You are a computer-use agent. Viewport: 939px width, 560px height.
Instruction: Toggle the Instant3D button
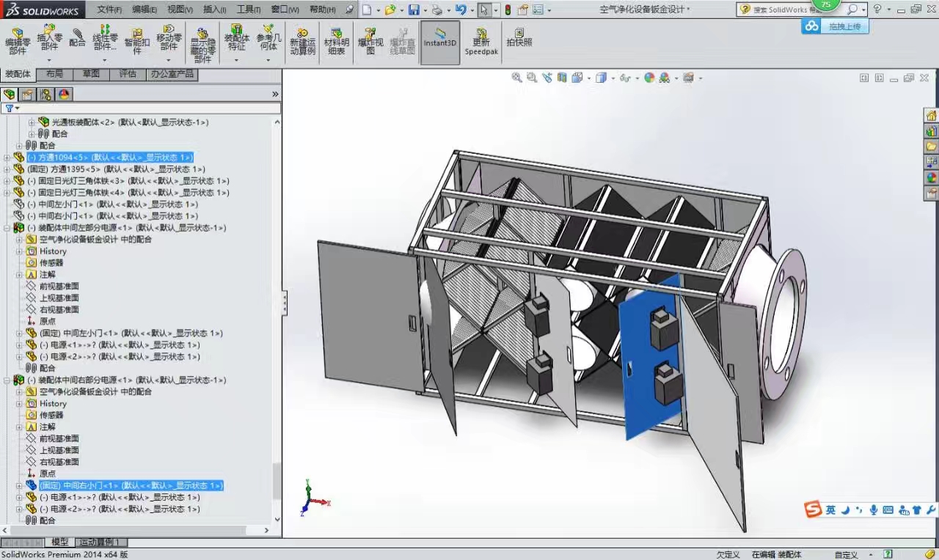[440, 43]
